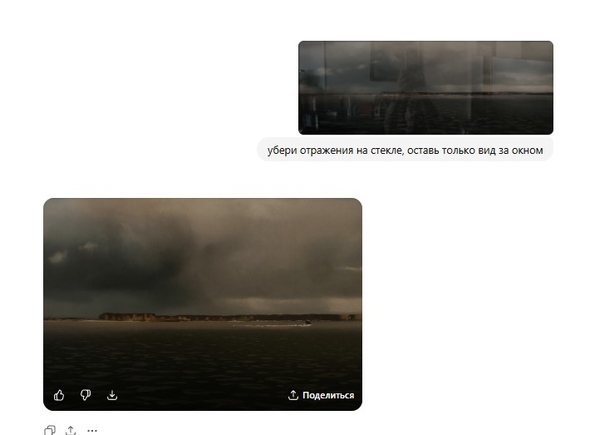Give positive feedback on the edited picture
The image size is (590, 435).
point(59,395)
